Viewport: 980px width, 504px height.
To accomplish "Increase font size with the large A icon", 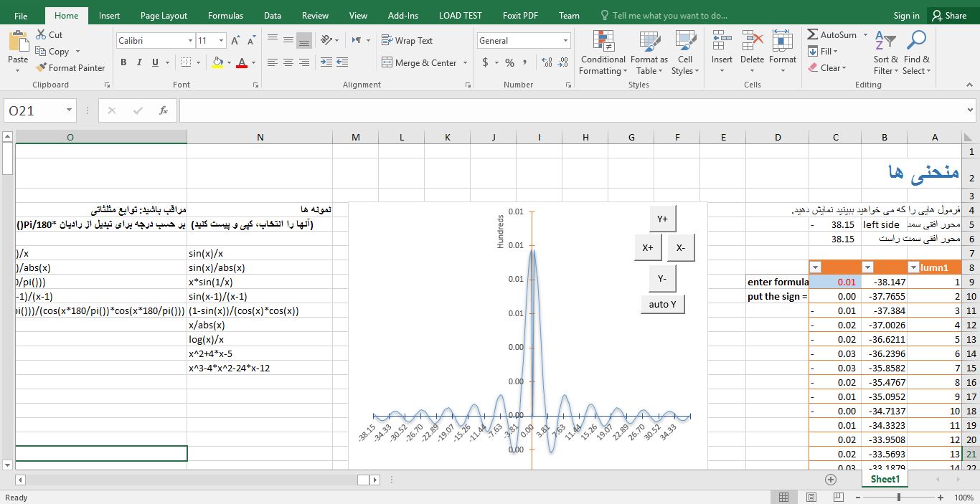I will tap(236, 41).
